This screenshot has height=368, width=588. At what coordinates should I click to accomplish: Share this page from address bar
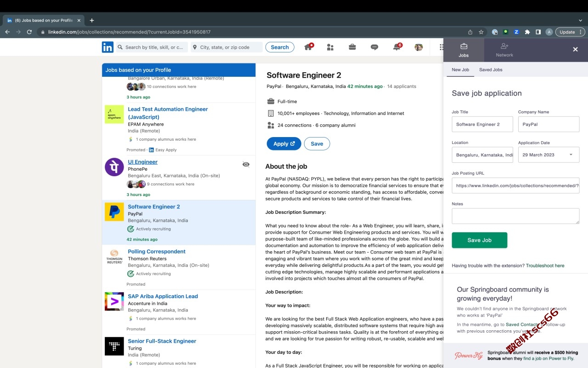click(x=470, y=32)
